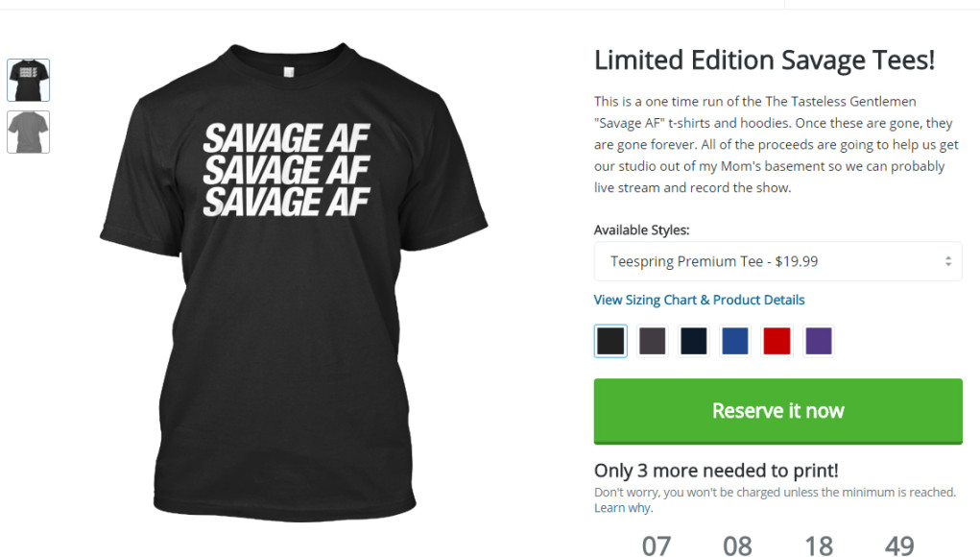Click the Limited Edition Savage Tees title
This screenshot has height=557, width=980.
764,61
